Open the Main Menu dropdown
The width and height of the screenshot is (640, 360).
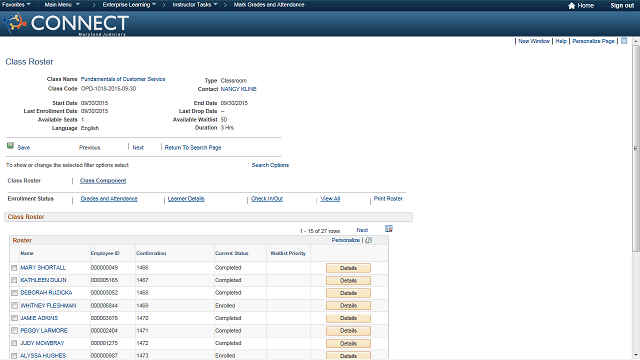click(x=62, y=5)
